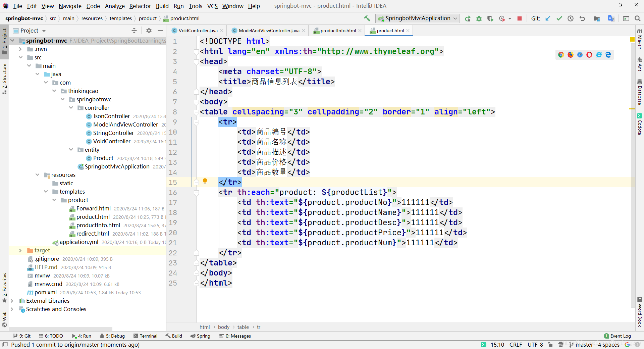Screen dimensions: 644x349
Task: Preview product.html in Opera browser icon
Action: (x=589, y=55)
